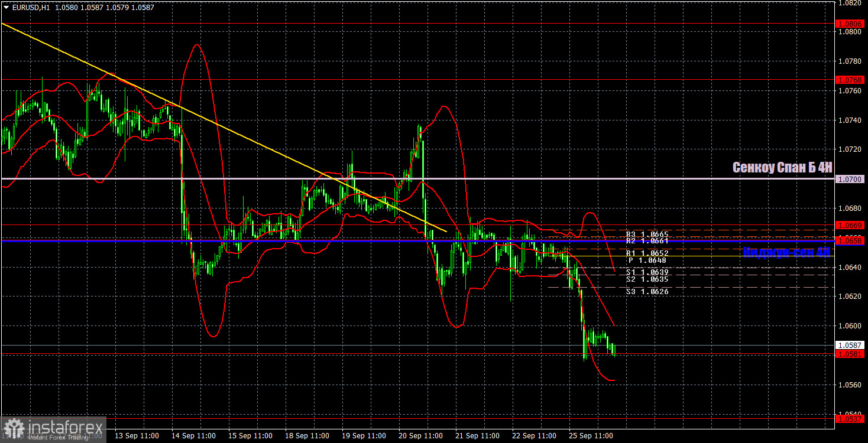Click the 1.0720 price scale value

click(x=851, y=149)
